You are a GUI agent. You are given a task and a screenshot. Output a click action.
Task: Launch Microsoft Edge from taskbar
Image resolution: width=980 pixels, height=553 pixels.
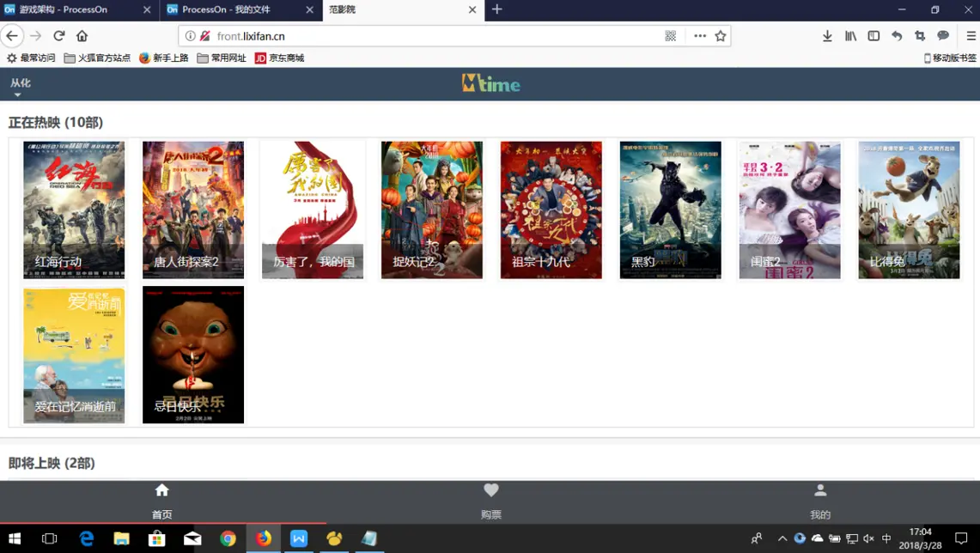[x=86, y=538]
